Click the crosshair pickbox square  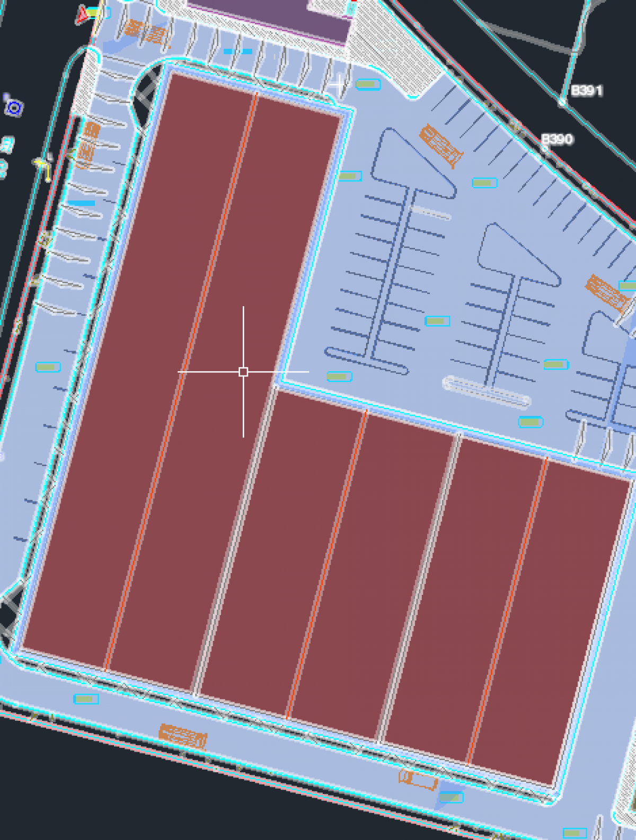coord(243,372)
